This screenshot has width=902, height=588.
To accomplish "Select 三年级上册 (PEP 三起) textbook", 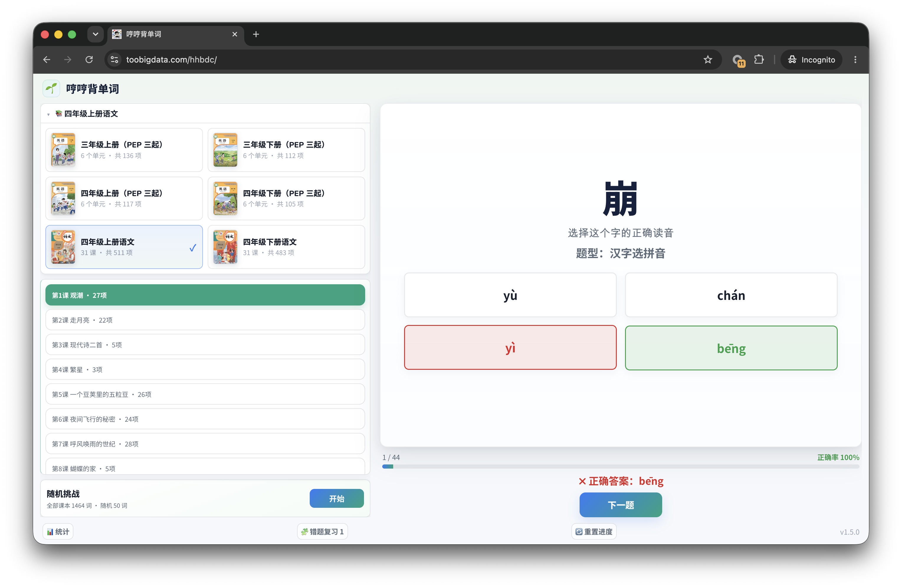I will (124, 150).
